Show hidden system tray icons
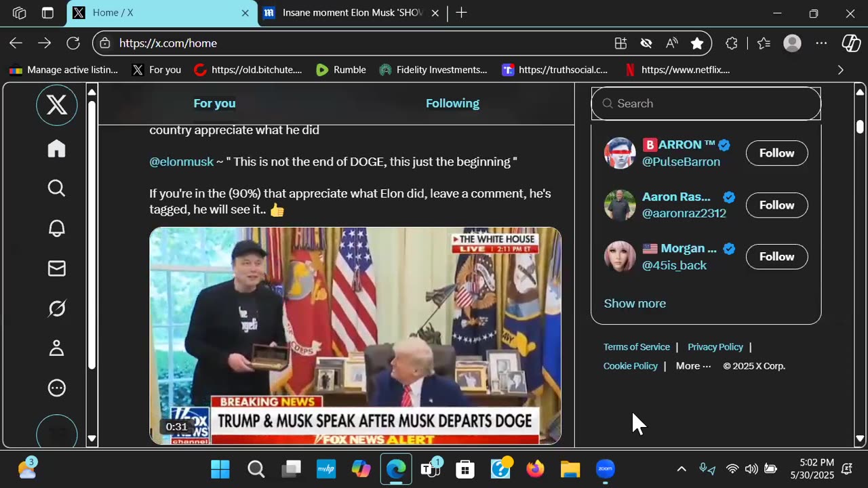The height and width of the screenshot is (488, 868). (682, 469)
